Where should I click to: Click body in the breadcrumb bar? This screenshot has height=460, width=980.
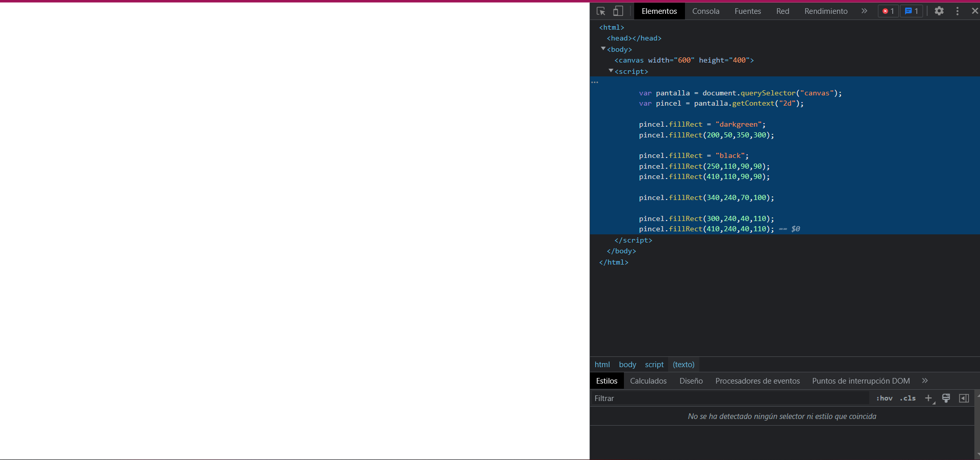click(627, 365)
